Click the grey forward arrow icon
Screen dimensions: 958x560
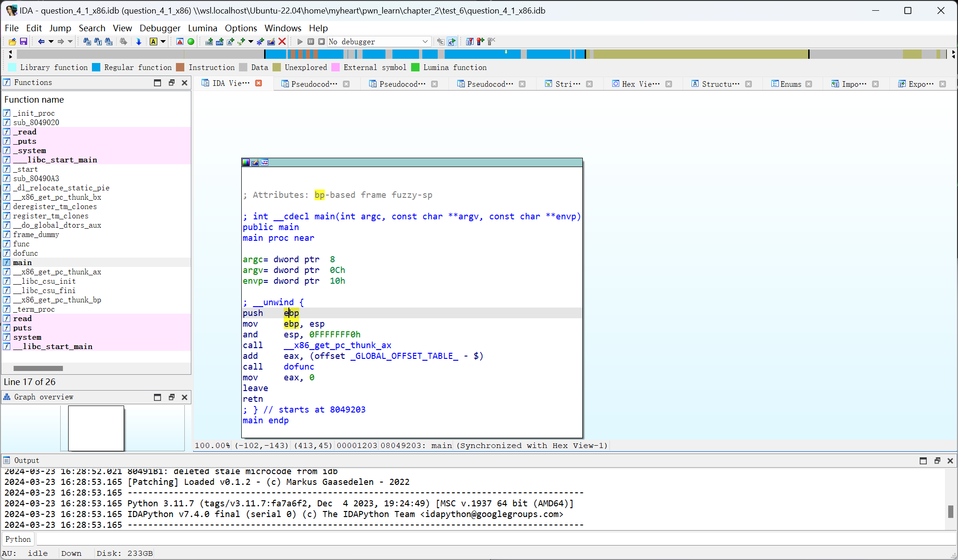click(61, 42)
